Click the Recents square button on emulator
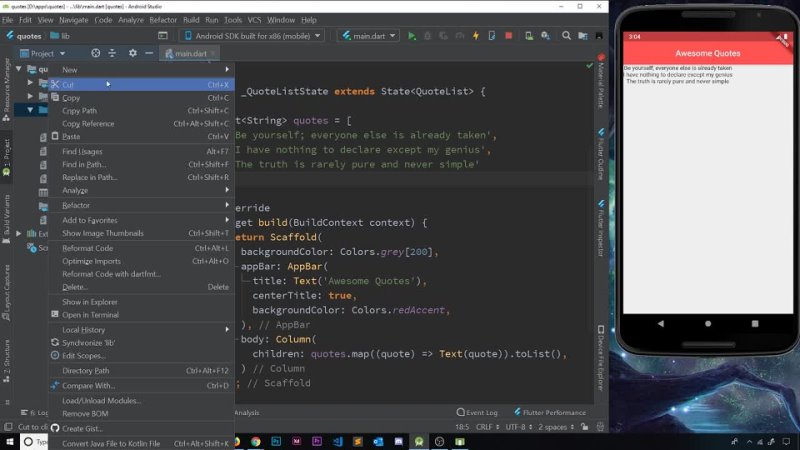800x450 pixels. coord(755,323)
